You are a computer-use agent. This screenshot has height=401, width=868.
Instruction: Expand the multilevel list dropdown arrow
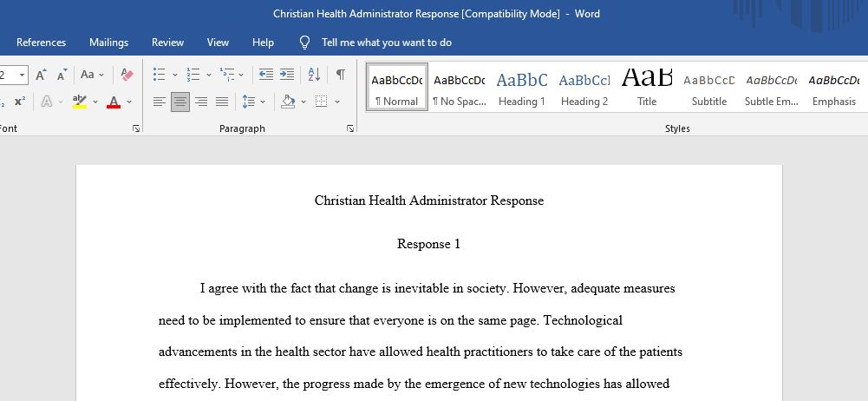pos(241,75)
